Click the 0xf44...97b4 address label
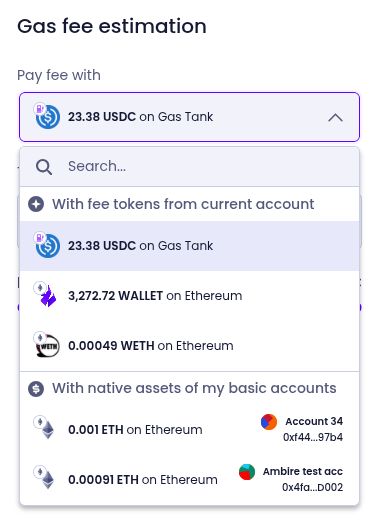The width and height of the screenshot is (374, 526). click(313, 437)
